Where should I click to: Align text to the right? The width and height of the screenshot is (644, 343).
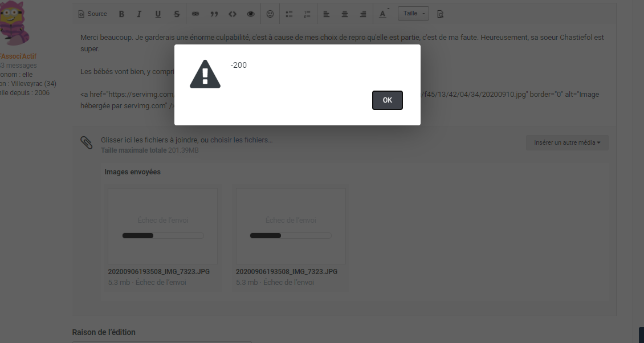pos(363,14)
